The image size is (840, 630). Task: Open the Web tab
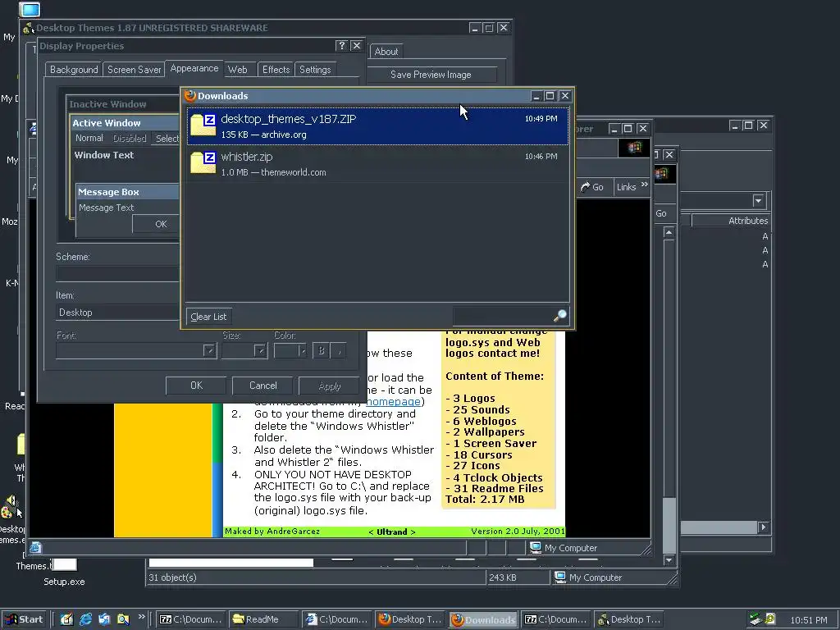(238, 70)
